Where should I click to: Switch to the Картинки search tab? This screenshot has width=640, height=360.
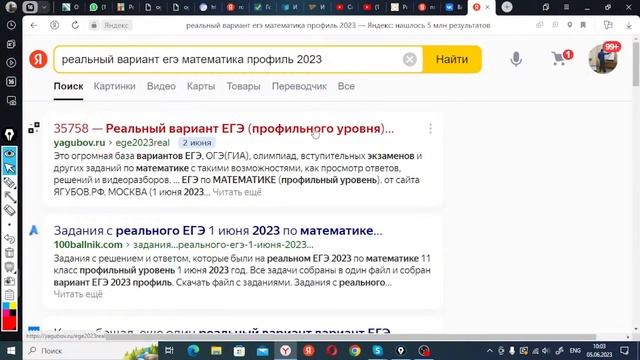pyautogui.click(x=114, y=86)
